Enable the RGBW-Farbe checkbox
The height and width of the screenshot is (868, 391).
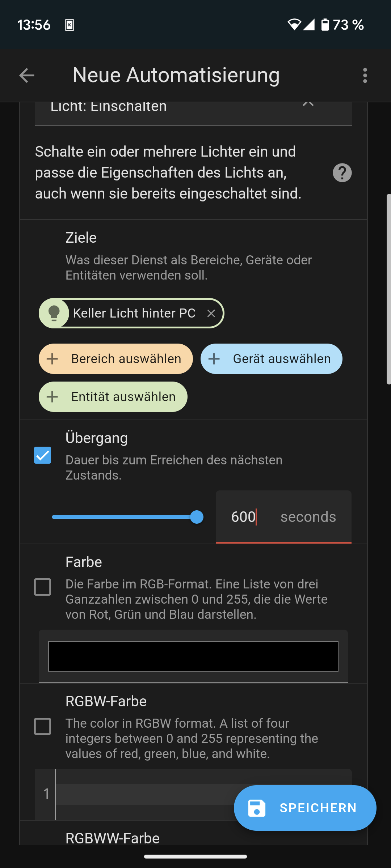43,726
